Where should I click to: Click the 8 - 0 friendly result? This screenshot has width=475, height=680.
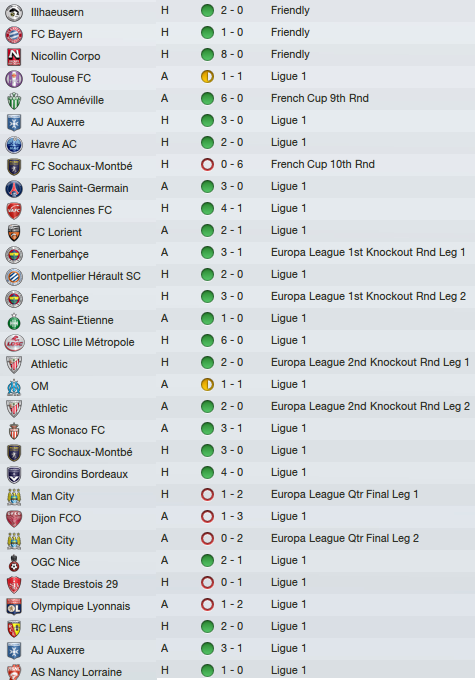(232, 54)
